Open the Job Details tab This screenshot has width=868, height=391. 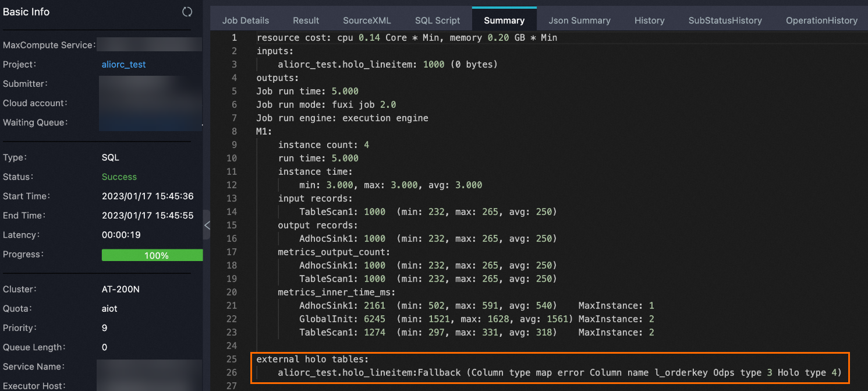pos(246,20)
